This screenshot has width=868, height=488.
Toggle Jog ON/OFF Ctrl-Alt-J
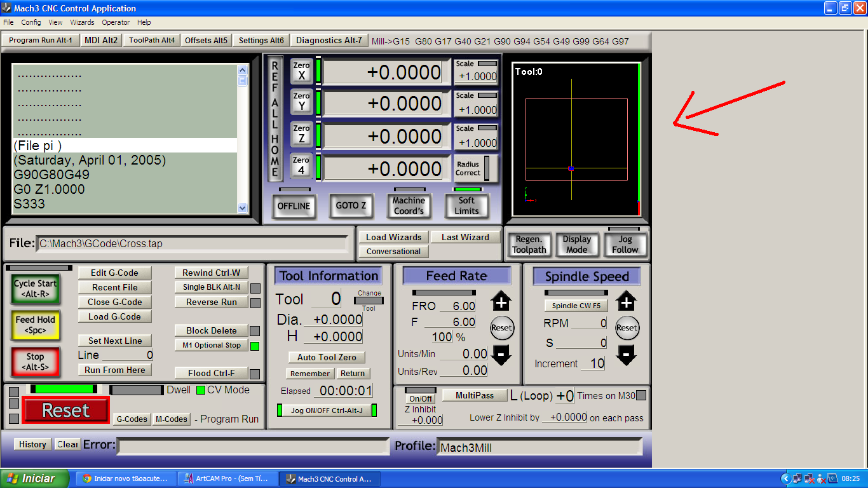(x=327, y=410)
